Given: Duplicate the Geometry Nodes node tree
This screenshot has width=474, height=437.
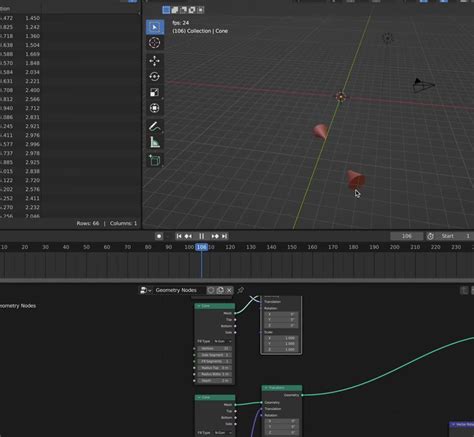Looking at the screenshot, I should click(x=220, y=290).
